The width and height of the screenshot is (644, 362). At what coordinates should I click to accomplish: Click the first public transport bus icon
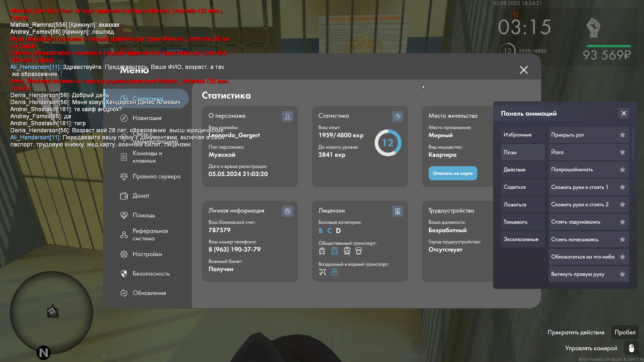[x=322, y=251]
